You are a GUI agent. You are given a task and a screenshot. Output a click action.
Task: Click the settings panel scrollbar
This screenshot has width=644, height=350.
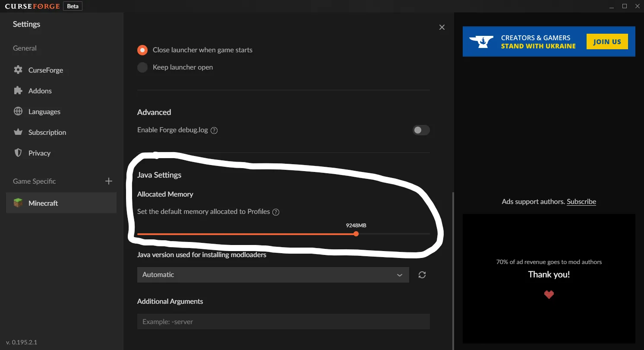click(452, 270)
